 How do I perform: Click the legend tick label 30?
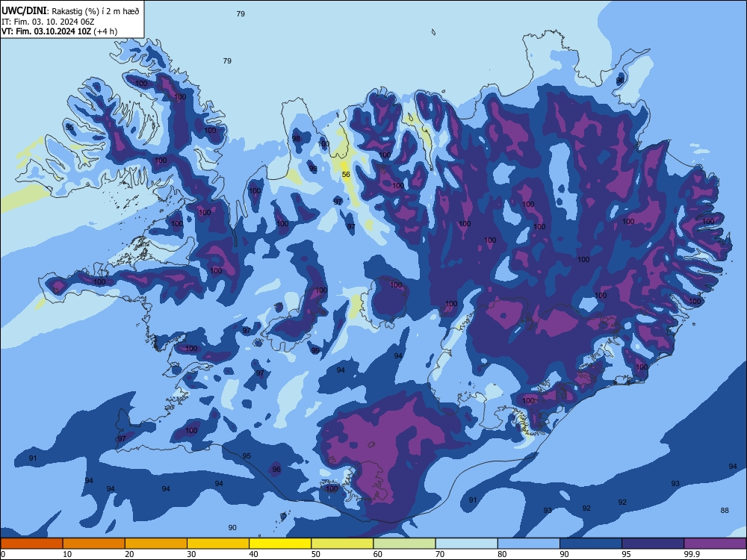coord(191,554)
